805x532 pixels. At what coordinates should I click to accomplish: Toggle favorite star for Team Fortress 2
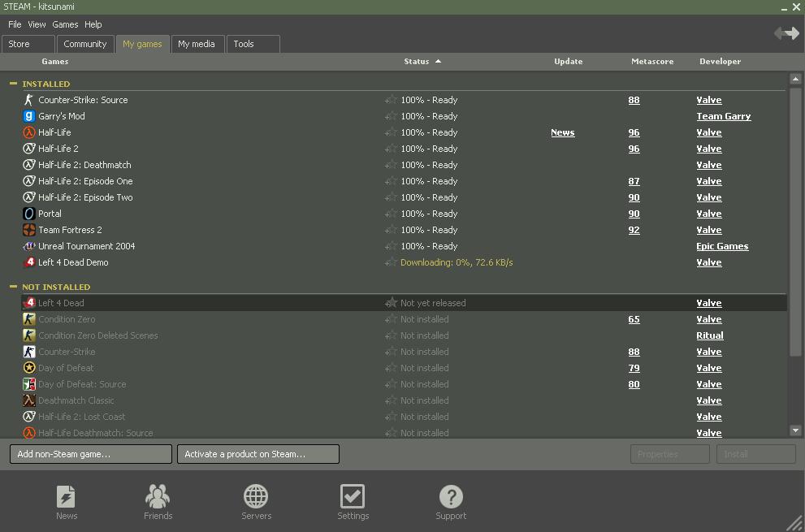point(392,230)
